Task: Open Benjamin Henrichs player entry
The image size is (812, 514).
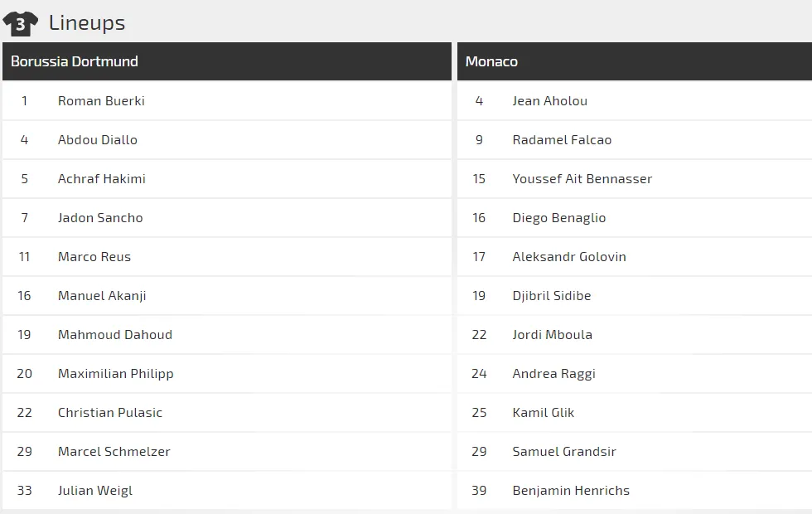Action: [x=571, y=491]
